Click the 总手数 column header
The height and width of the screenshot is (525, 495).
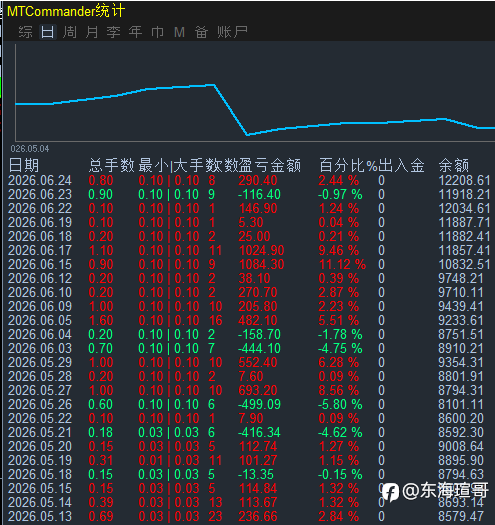[112, 165]
